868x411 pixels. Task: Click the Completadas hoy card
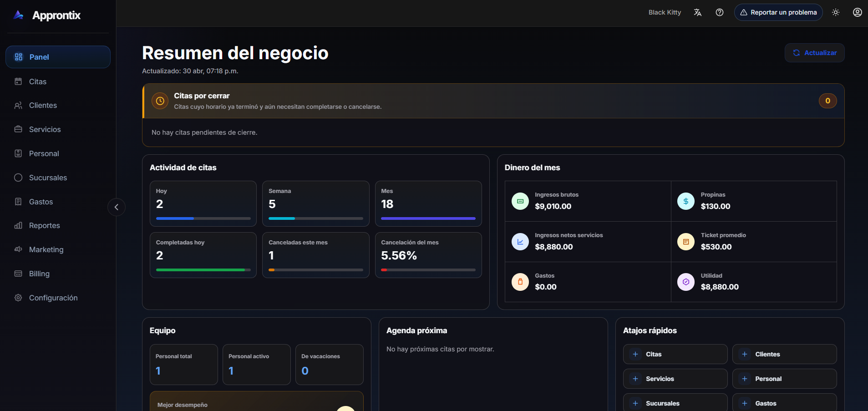click(x=203, y=255)
